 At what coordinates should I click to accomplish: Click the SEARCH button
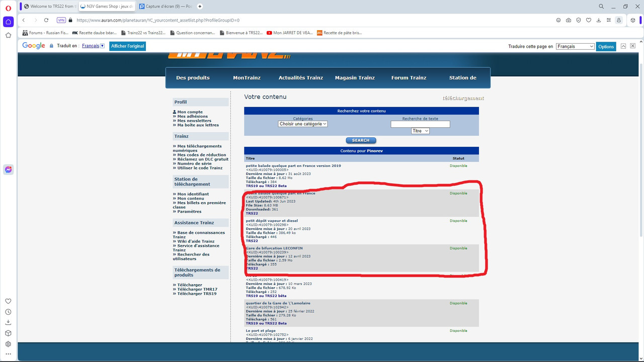click(361, 140)
